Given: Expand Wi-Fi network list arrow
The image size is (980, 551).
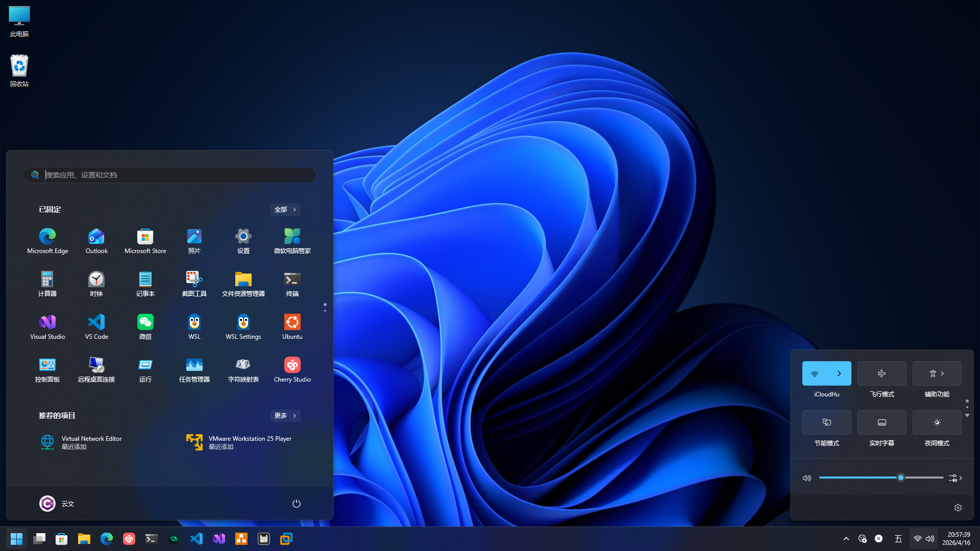Looking at the screenshot, I should click(839, 373).
